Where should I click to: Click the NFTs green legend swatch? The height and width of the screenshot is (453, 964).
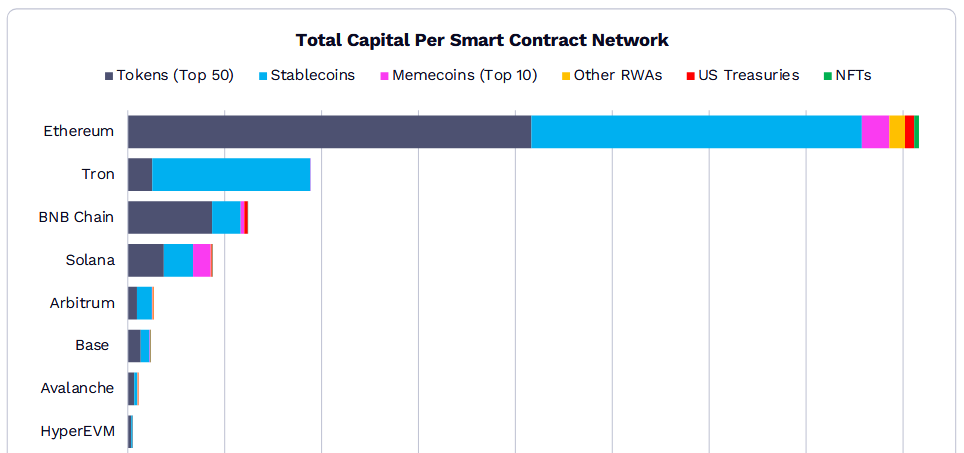click(x=828, y=76)
